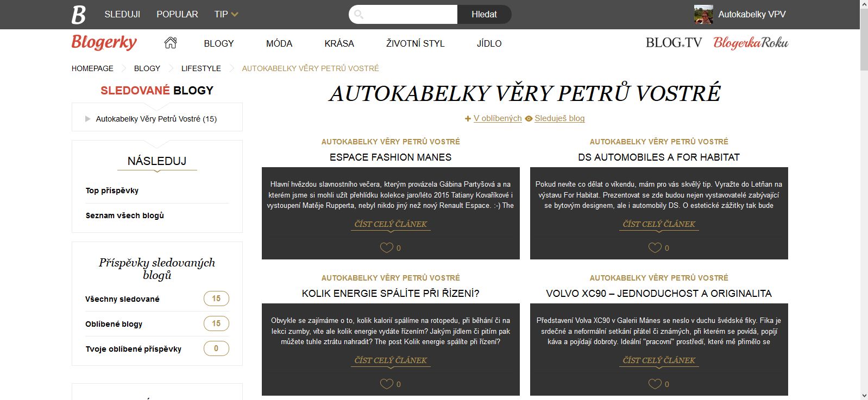Open the MÓDA menu section

(x=279, y=43)
